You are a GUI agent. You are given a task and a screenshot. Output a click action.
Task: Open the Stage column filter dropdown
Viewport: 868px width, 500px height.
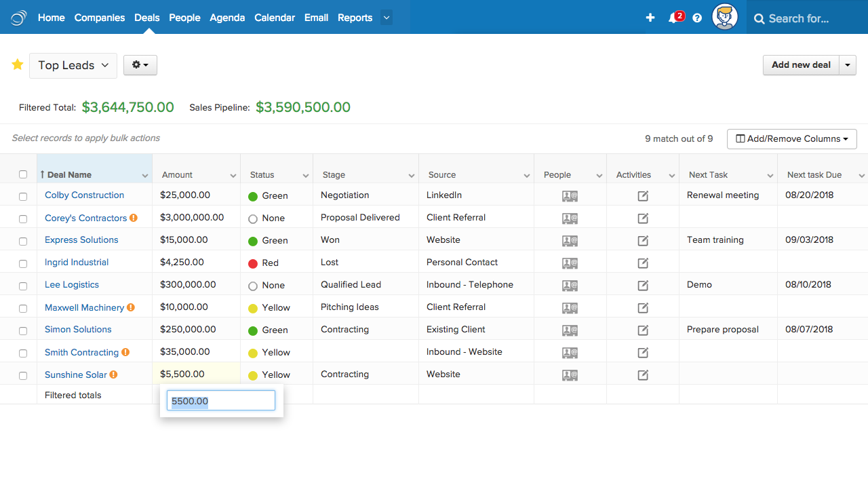coord(412,174)
